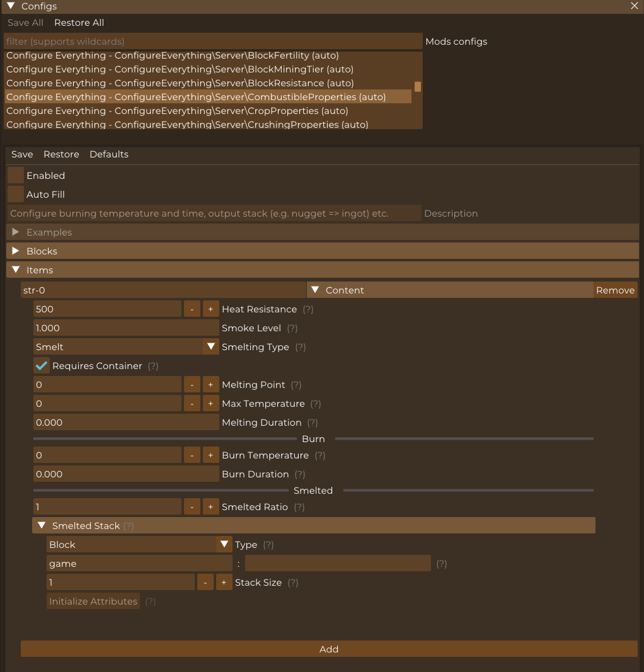
Task: Open the Smelting Type dropdown
Action: (126, 347)
